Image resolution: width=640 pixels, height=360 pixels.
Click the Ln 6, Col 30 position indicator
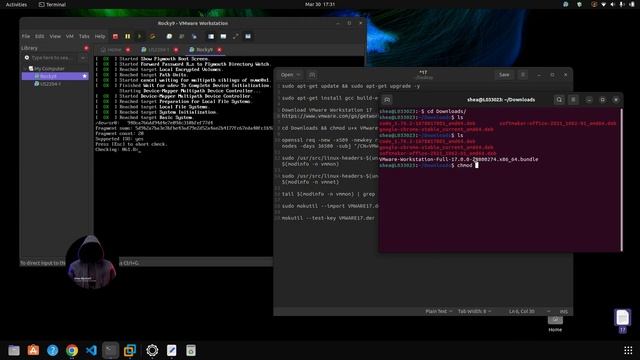pos(522,311)
